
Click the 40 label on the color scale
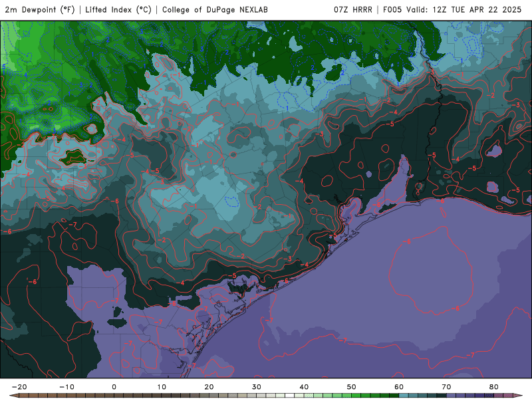point(304,387)
